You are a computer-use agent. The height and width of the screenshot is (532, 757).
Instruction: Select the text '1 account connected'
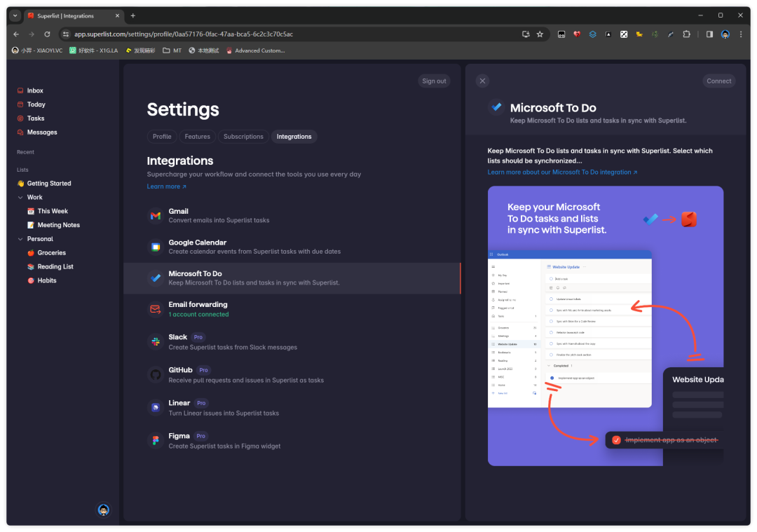tap(198, 314)
